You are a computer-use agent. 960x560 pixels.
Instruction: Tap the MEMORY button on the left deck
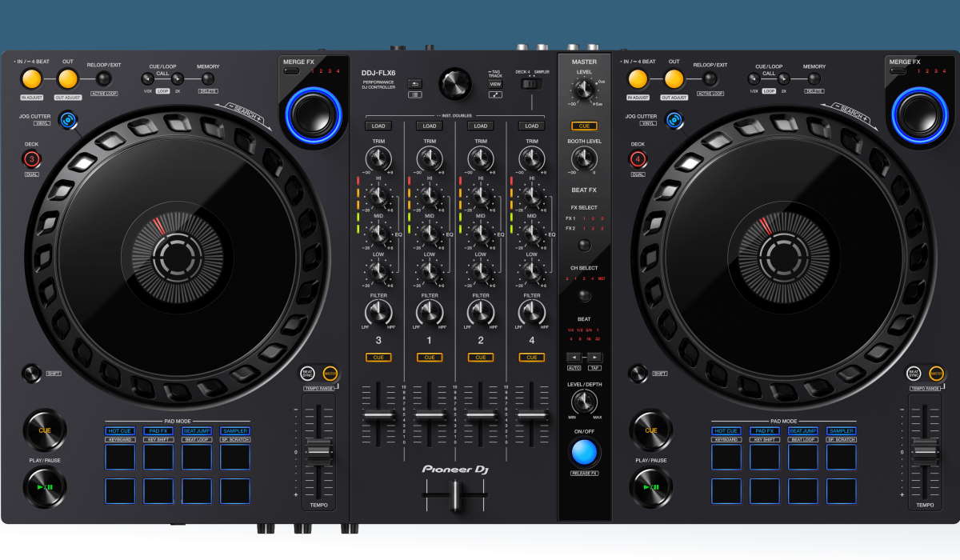coord(206,78)
